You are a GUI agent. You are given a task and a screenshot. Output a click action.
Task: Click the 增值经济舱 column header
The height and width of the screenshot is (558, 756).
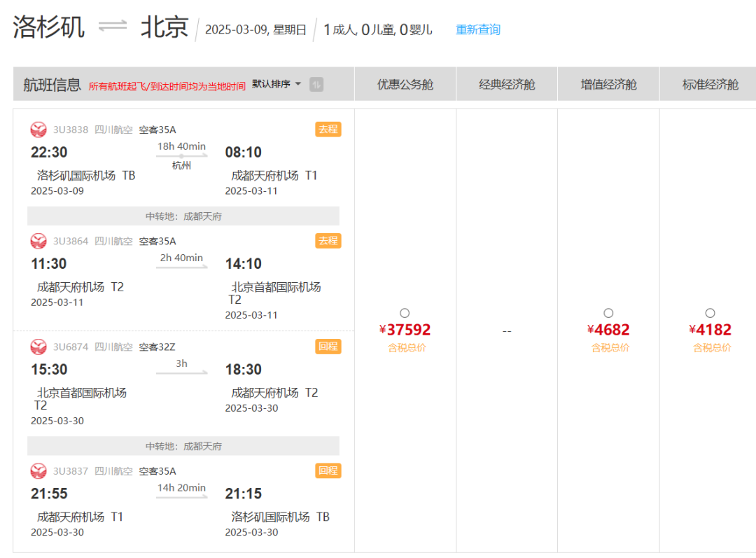click(608, 85)
